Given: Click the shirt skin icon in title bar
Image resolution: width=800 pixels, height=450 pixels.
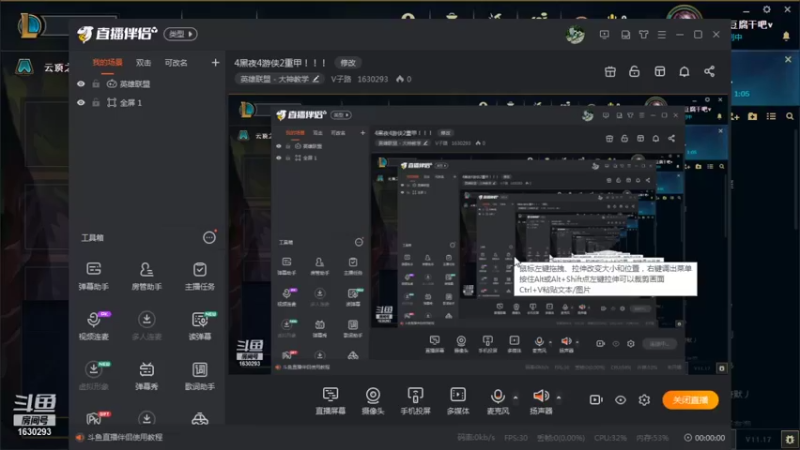Looking at the screenshot, I should coord(643,35).
